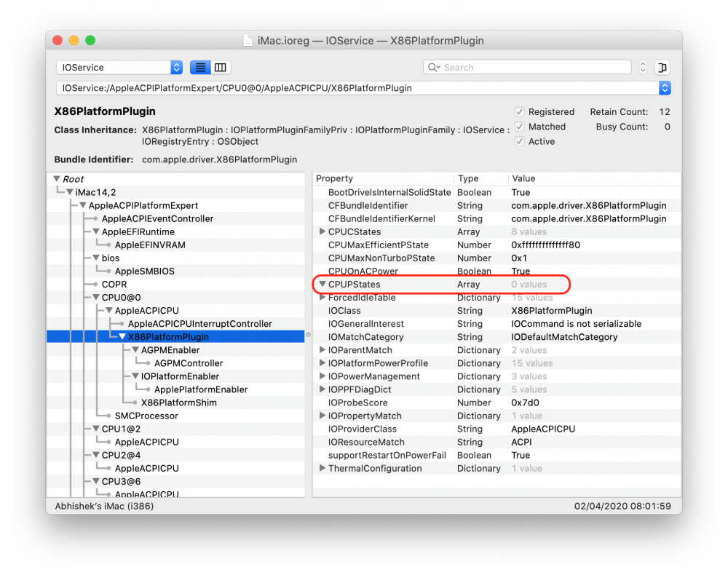
Task: Toggle the Active checkbox
Action: 520,141
